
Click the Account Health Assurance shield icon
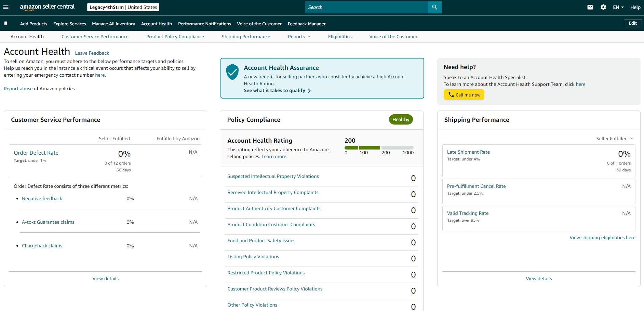[x=232, y=72]
